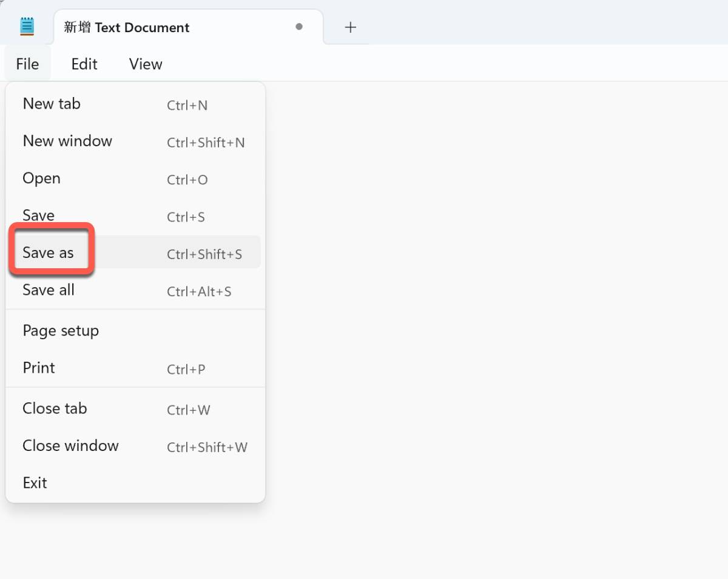
Task: Add a new tab with plus icon
Action: coord(350,27)
